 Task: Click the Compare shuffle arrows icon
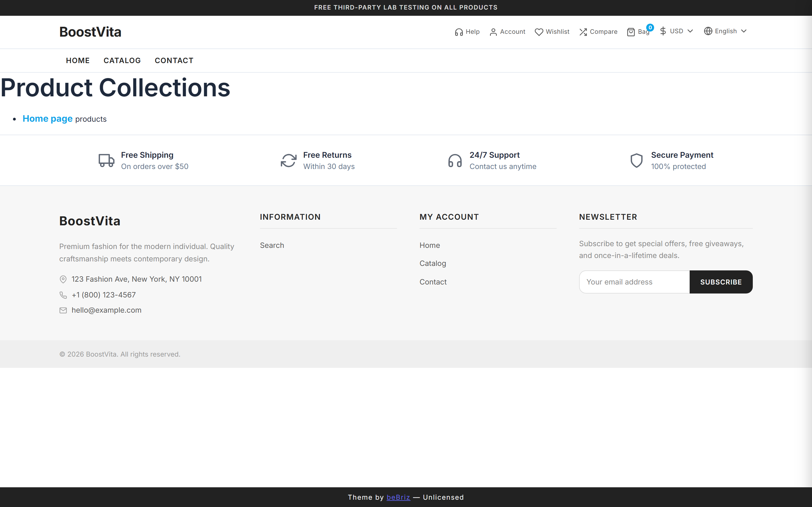[x=583, y=32]
